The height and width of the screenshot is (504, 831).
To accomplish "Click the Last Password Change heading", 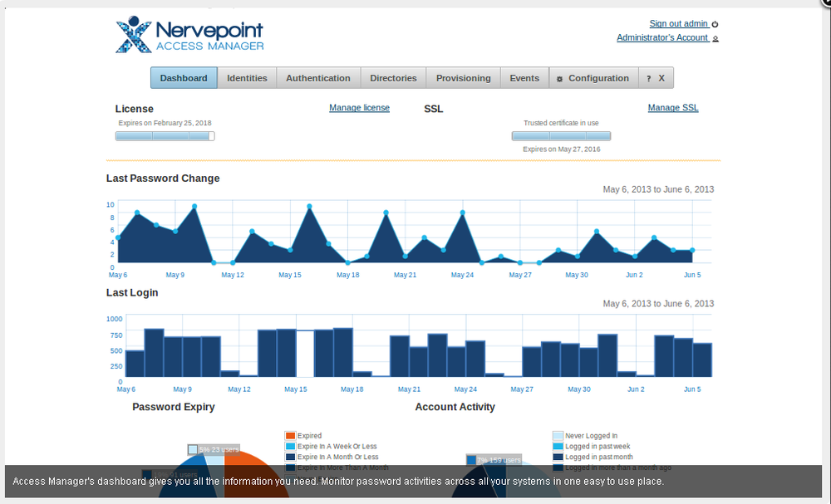I will (163, 179).
